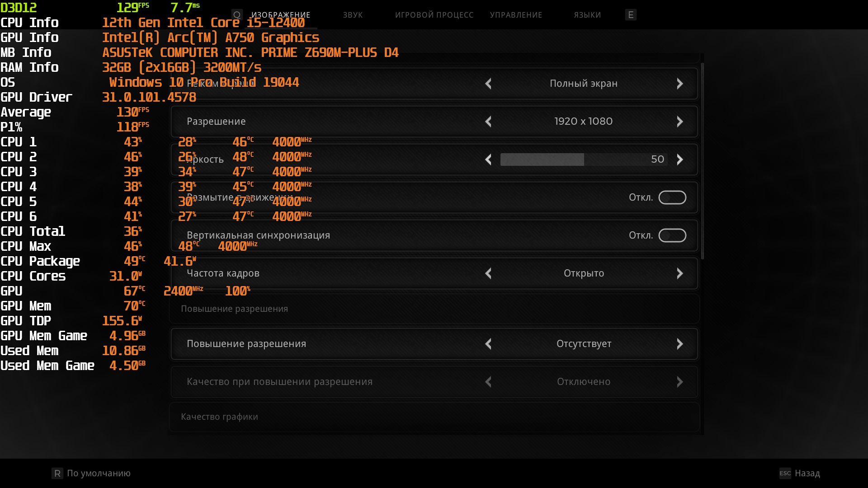The height and width of the screenshot is (488, 868).
Task: Click right arrow of Повышение разрешения
Action: point(679,344)
